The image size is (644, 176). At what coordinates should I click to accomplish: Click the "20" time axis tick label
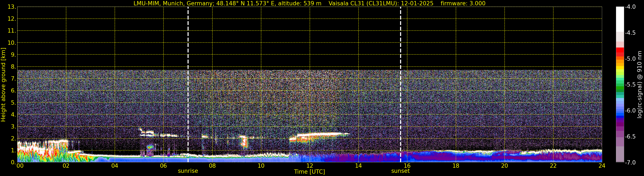pyautogui.click(x=505, y=166)
